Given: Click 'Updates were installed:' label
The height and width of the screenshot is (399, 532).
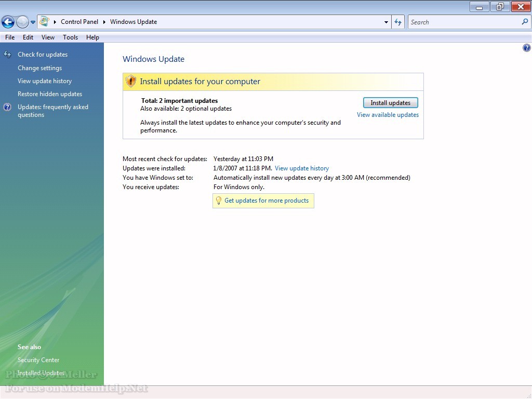Looking at the screenshot, I should 154,168.
